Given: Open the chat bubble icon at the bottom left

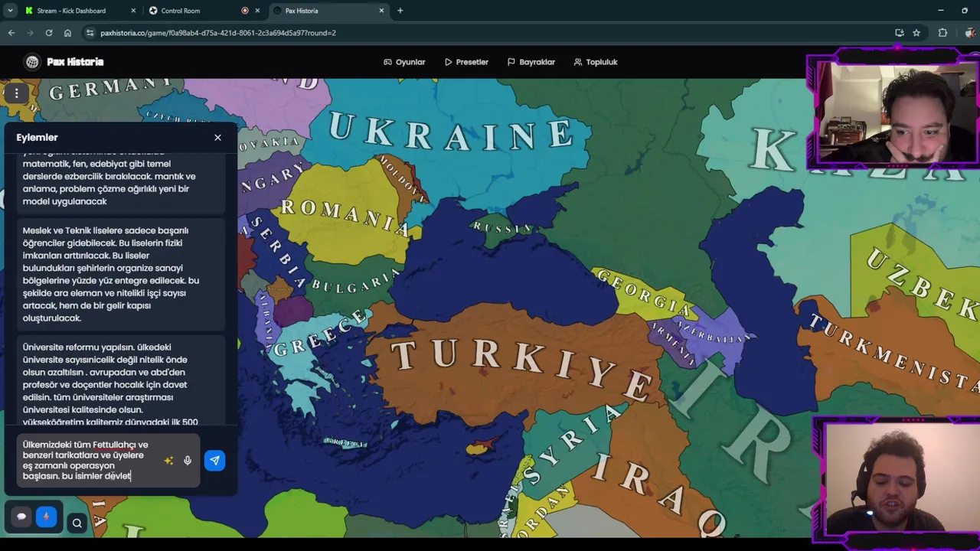Looking at the screenshot, I should [21, 517].
